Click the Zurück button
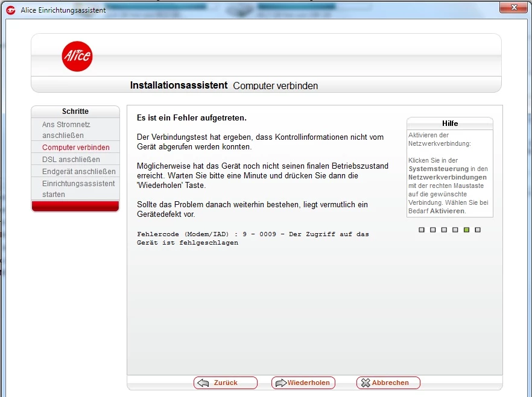Screen dimensions: 532x397 click(226, 383)
